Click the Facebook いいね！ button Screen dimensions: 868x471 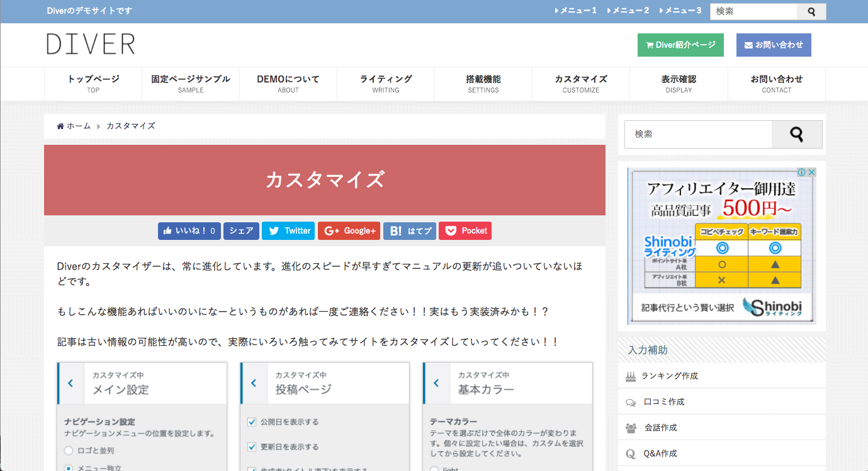(189, 231)
